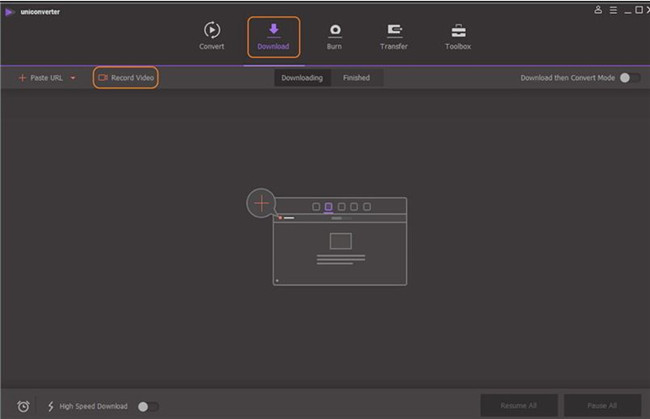Click the uniconverter app logo

pyautogui.click(x=10, y=10)
